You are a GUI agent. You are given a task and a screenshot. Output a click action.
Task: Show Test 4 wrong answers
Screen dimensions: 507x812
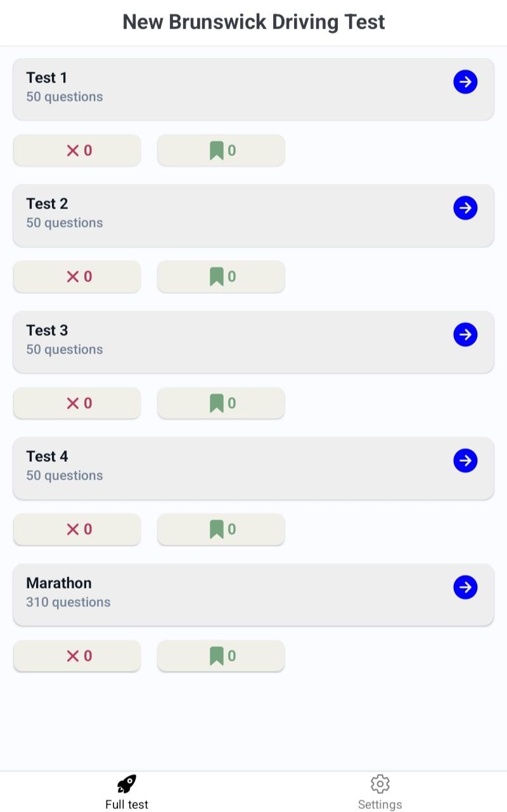click(77, 529)
